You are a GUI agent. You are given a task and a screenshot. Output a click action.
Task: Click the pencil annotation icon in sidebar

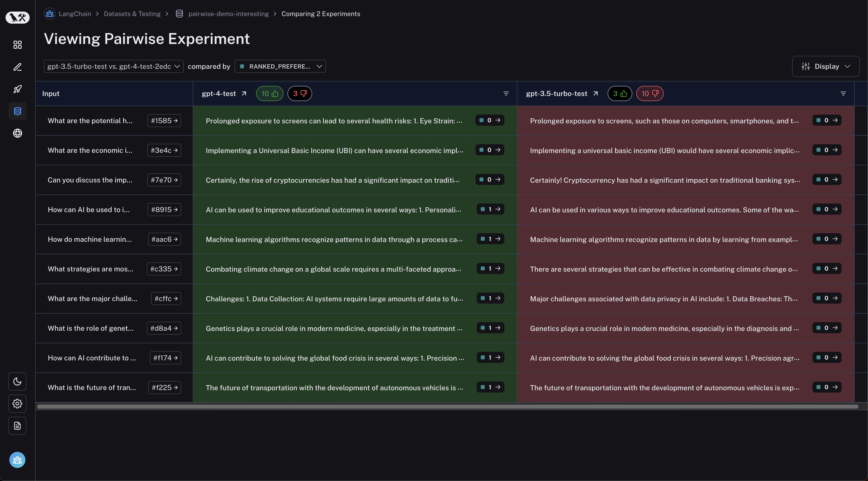(18, 67)
